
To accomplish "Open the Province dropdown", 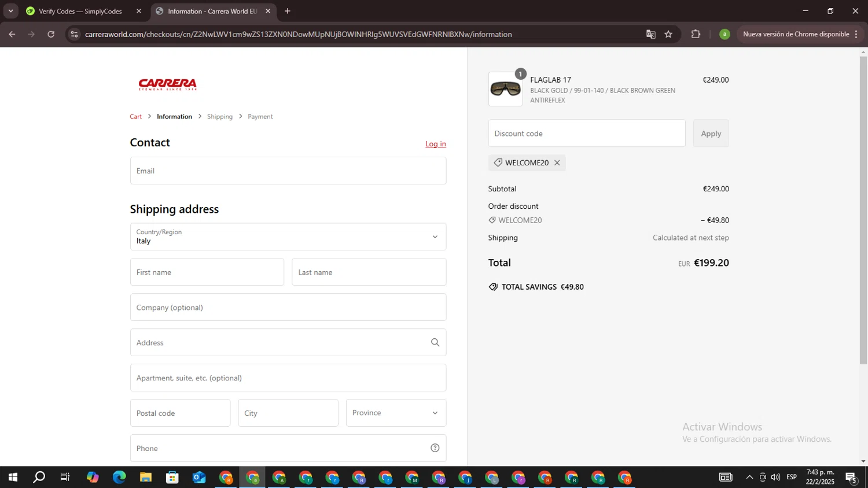I will coord(396,413).
